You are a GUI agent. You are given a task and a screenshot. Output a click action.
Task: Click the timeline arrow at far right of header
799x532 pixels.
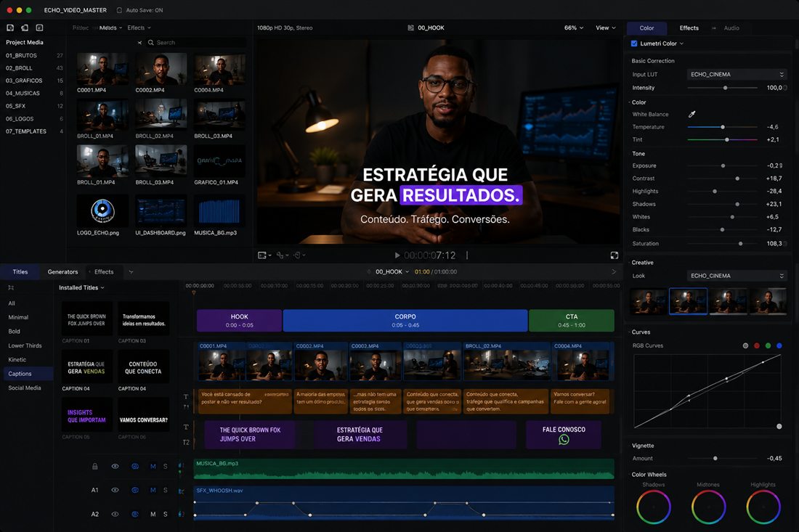click(x=614, y=272)
